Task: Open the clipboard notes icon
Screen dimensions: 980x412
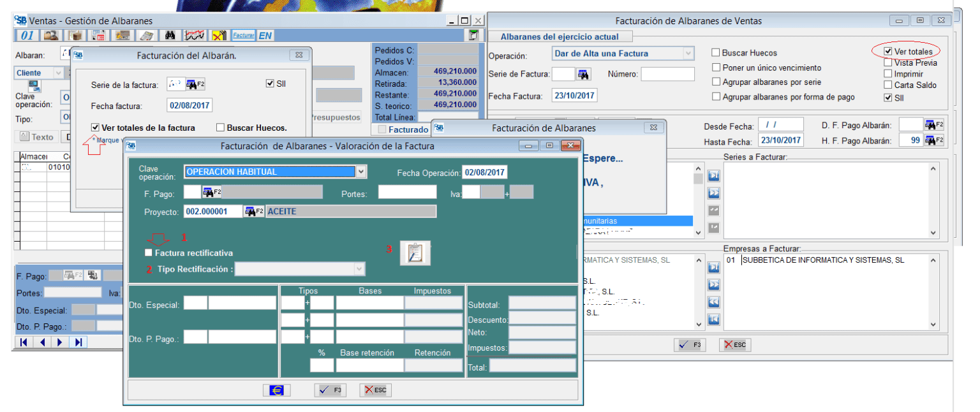Action: click(415, 253)
